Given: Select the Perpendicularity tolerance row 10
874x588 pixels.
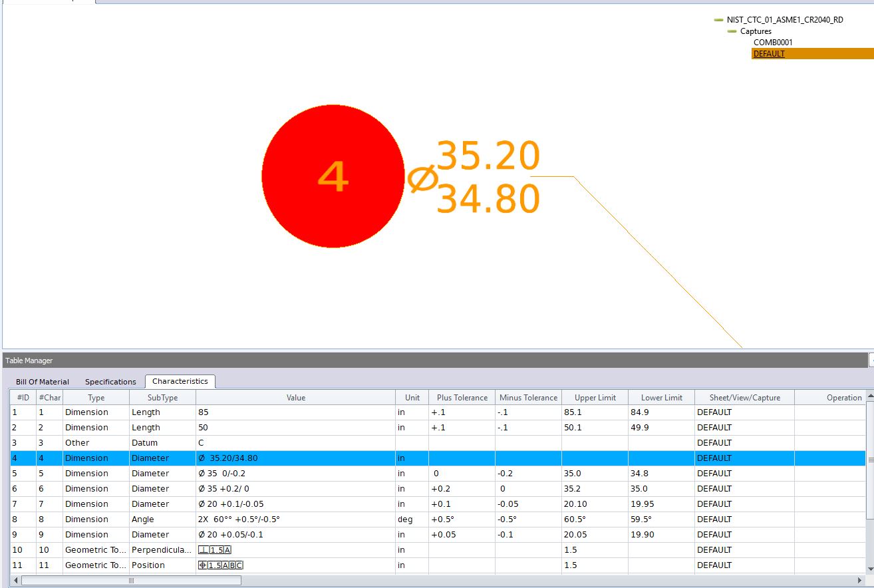Looking at the screenshot, I should tap(438, 550).
